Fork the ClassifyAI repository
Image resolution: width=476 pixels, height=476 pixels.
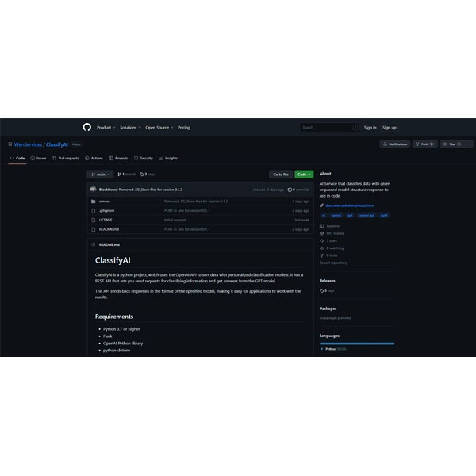point(427,144)
